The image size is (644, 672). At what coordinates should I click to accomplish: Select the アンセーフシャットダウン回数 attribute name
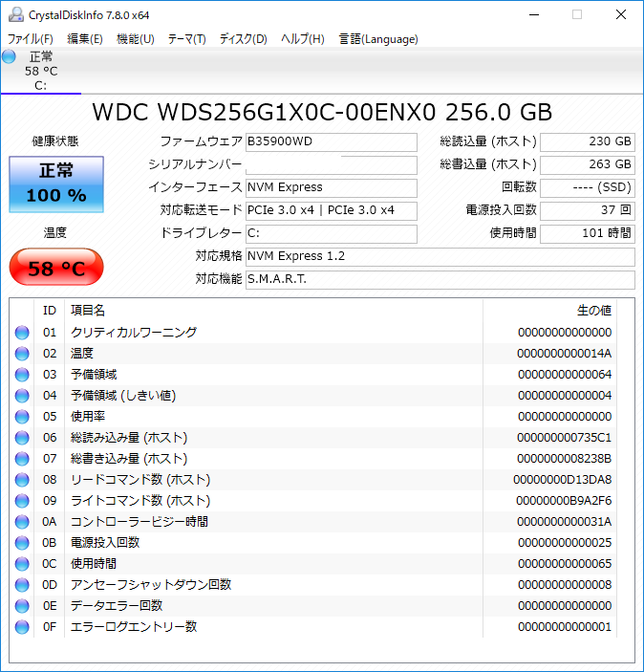coord(151,585)
